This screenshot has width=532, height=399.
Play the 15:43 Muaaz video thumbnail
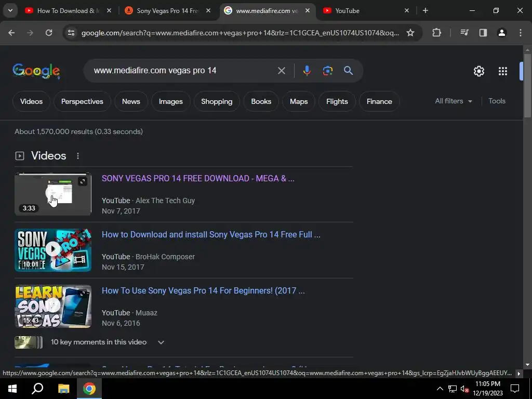(x=53, y=306)
